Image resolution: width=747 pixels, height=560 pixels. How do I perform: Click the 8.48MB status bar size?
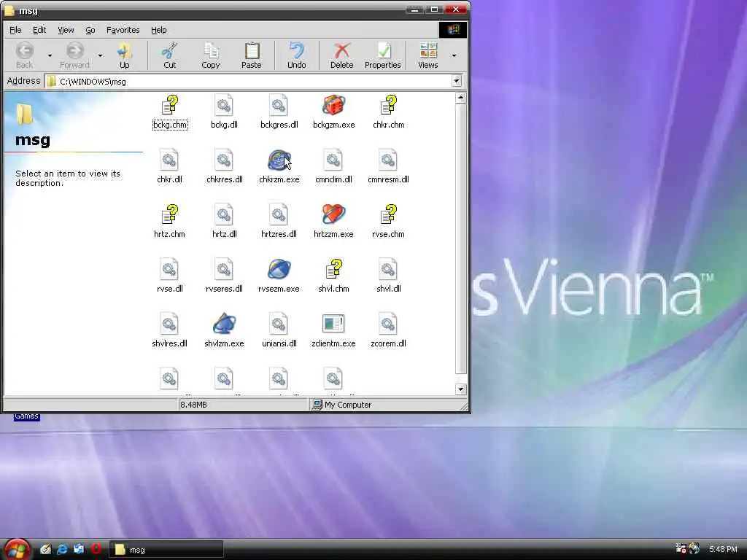(x=193, y=405)
